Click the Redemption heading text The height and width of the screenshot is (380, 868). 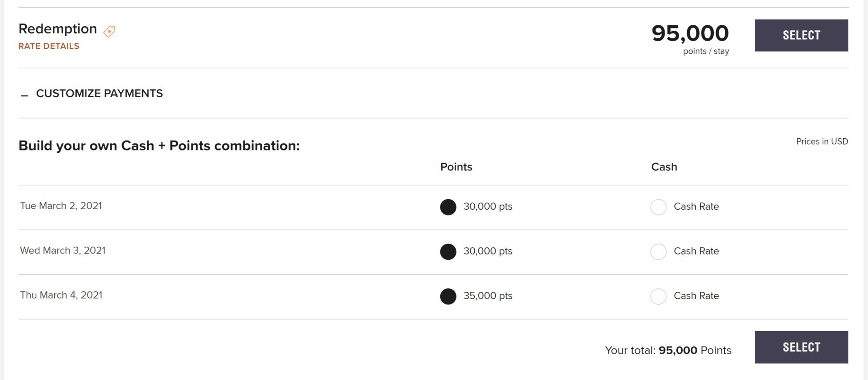[x=57, y=28]
